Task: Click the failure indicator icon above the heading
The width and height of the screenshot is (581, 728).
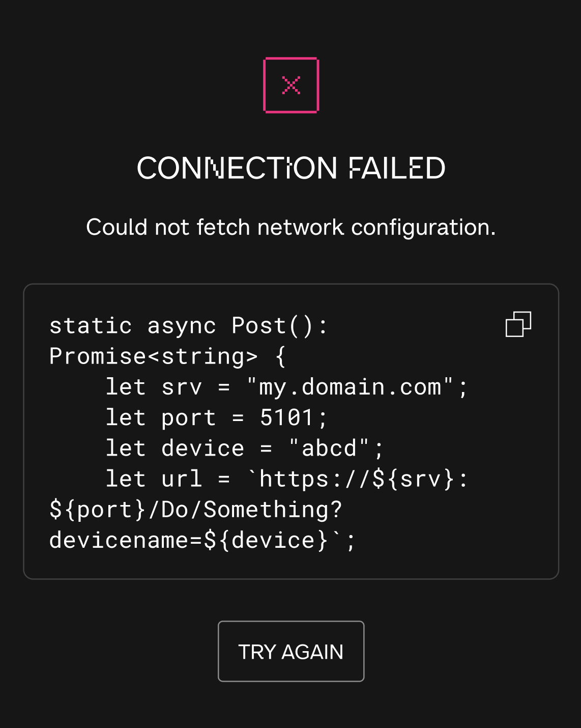Action: coord(291,85)
